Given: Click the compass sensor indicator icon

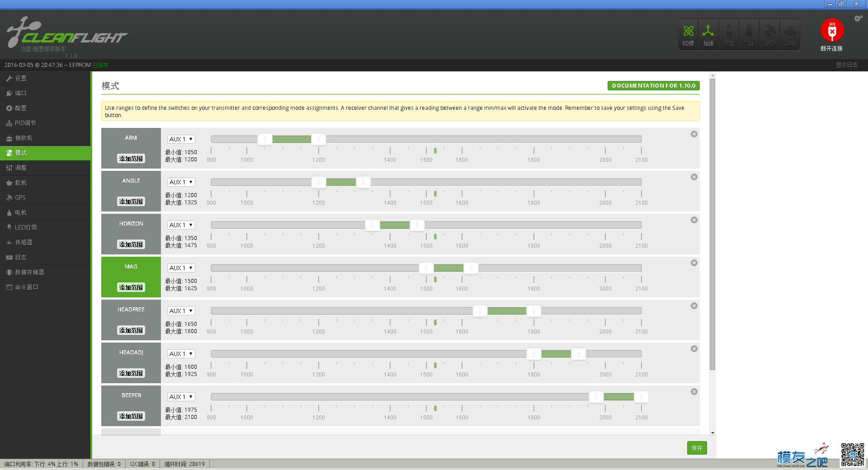Looking at the screenshot, I should pos(729,34).
